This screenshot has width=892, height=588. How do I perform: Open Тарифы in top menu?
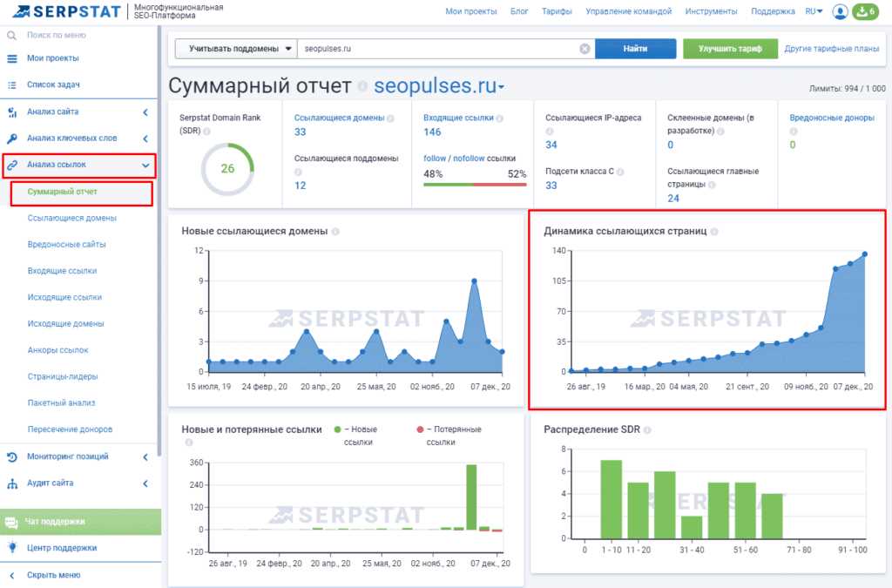tap(557, 11)
